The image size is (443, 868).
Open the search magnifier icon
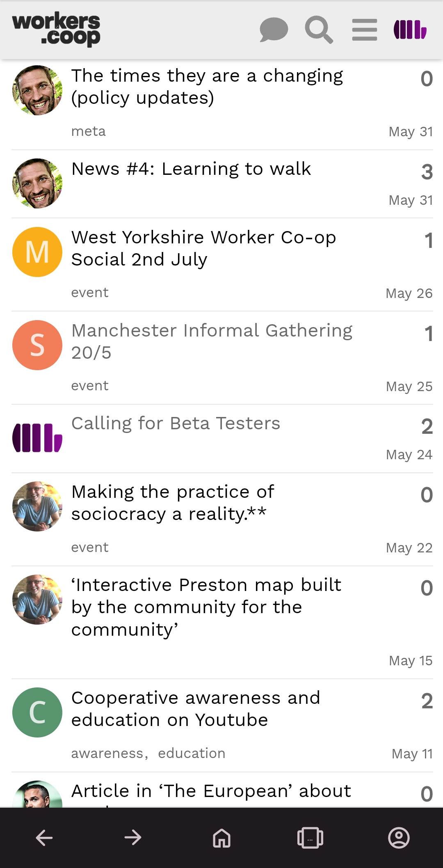pos(319,30)
